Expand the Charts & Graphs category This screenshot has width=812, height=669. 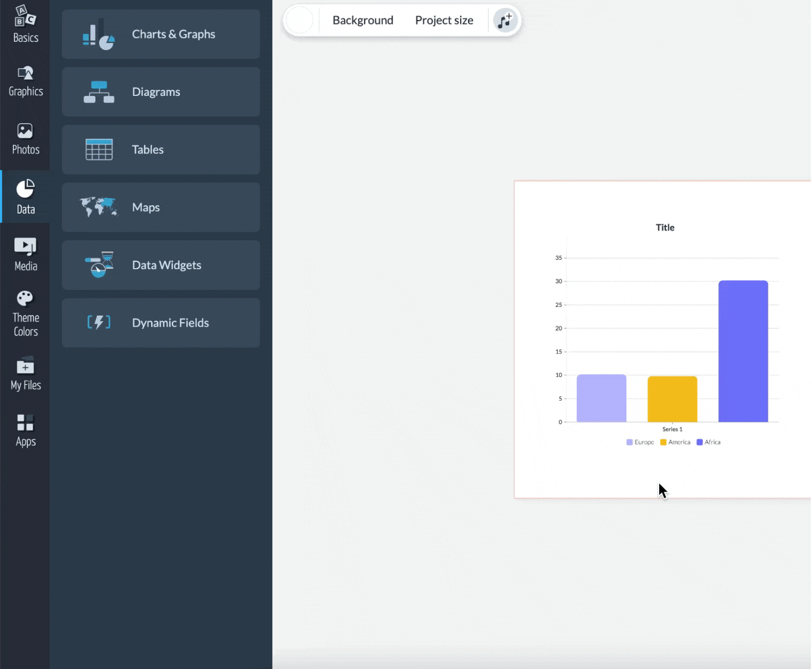161,34
